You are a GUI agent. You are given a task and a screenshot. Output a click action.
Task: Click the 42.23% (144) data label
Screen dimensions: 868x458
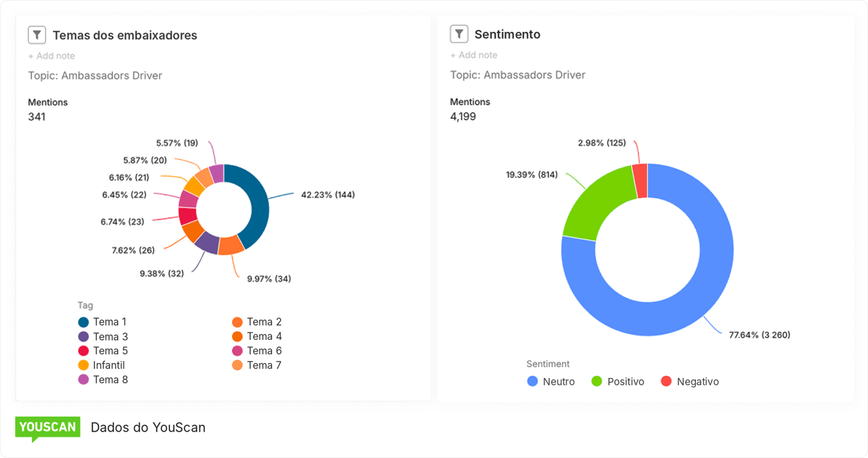coord(328,195)
